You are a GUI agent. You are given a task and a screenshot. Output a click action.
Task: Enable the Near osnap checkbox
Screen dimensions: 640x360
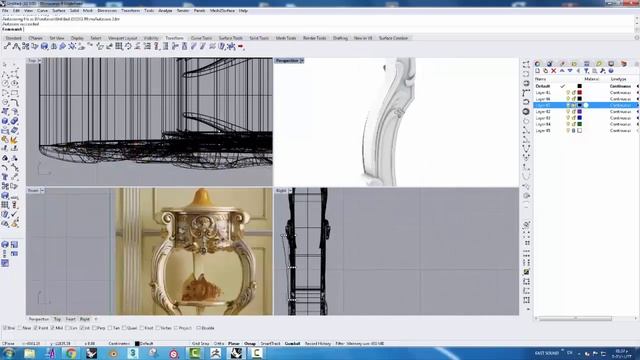[20, 328]
